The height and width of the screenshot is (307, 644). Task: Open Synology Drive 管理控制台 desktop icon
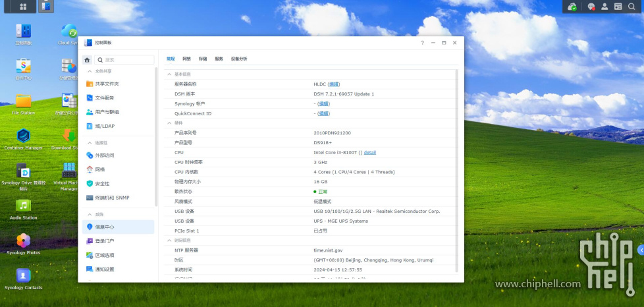[x=24, y=177]
